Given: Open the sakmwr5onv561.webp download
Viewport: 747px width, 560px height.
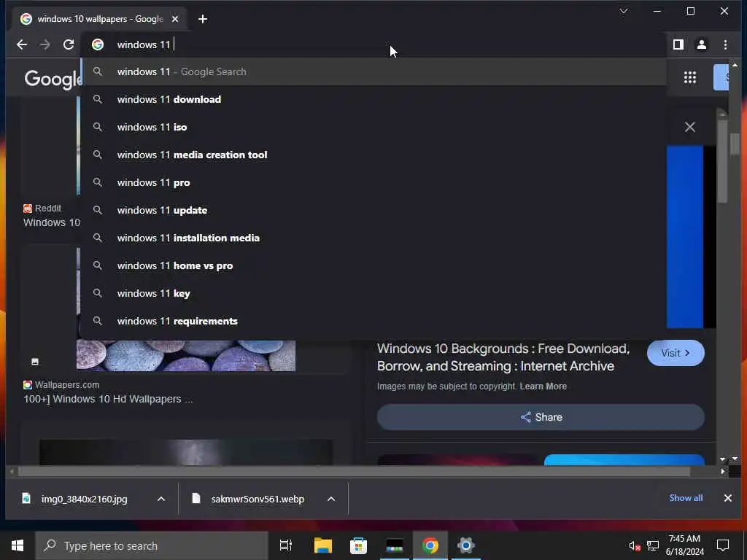Looking at the screenshot, I should [258, 499].
